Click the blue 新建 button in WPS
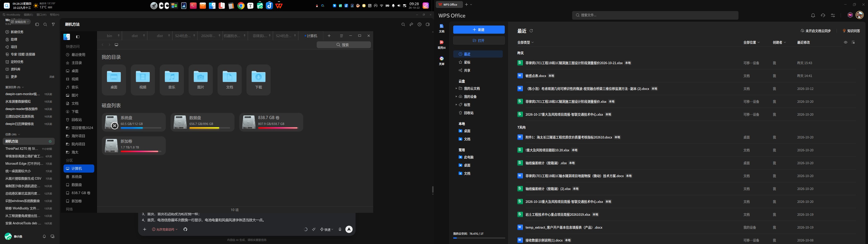 pyautogui.click(x=479, y=30)
